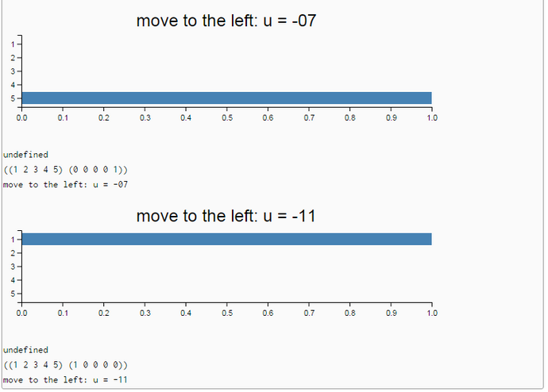
Task: Click the y-axis label 1 in top chart
Action: click(13, 44)
